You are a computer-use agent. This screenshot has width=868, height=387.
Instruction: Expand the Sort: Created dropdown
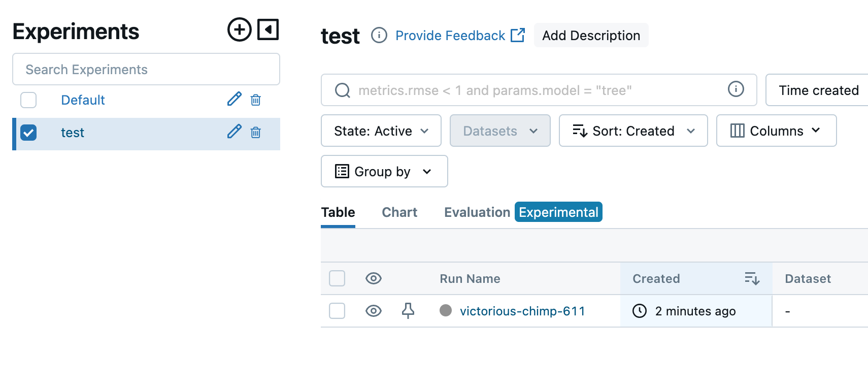633,131
